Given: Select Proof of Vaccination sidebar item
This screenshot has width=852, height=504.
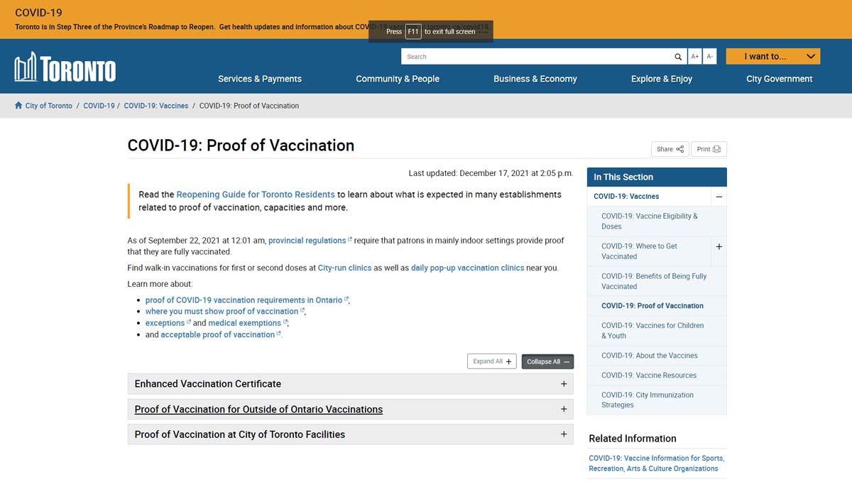Looking at the screenshot, I should click(x=652, y=306).
